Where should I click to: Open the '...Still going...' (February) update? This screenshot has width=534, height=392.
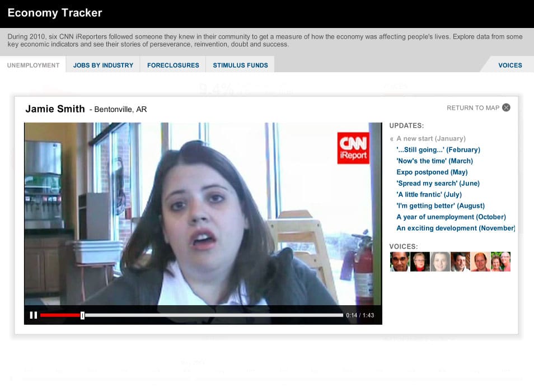tap(438, 150)
